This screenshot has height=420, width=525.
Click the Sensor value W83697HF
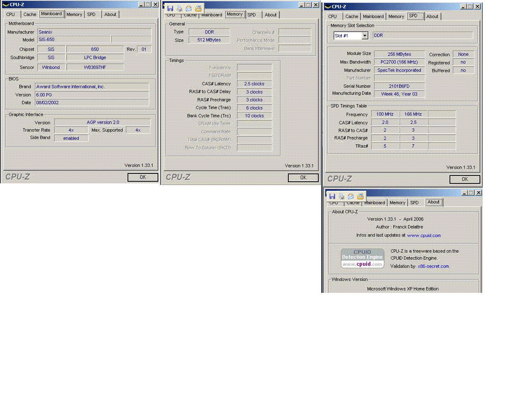click(95, 67)
